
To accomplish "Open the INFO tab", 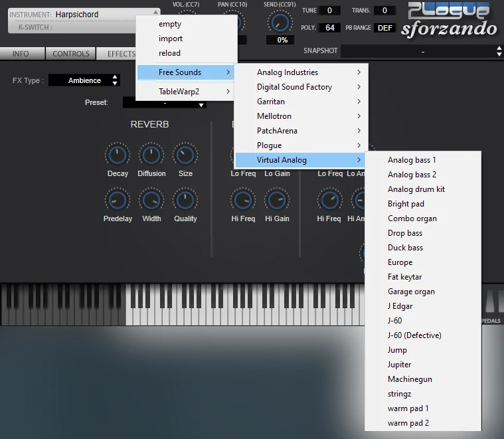I will [21, 54].
